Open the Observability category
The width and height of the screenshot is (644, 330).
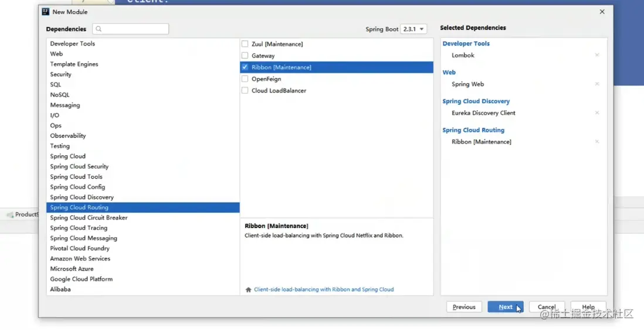[x=143, y=136]
